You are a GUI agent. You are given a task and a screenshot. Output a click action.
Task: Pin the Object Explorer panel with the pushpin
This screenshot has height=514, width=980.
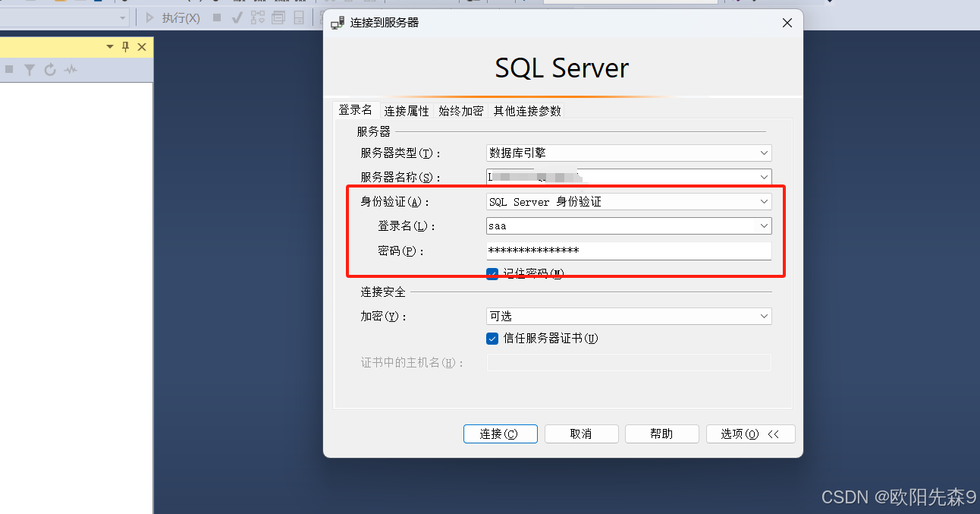pyautogui.click(x=126, y=47)
